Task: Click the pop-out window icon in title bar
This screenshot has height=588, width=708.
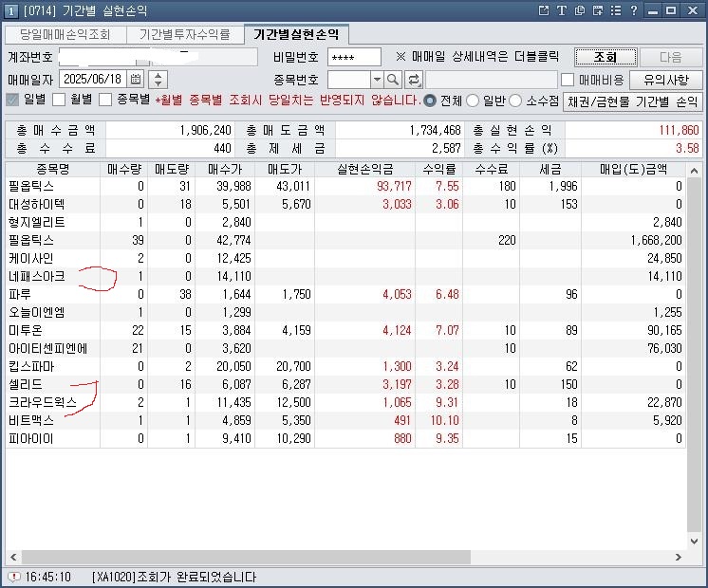Action: pos(544,10)
